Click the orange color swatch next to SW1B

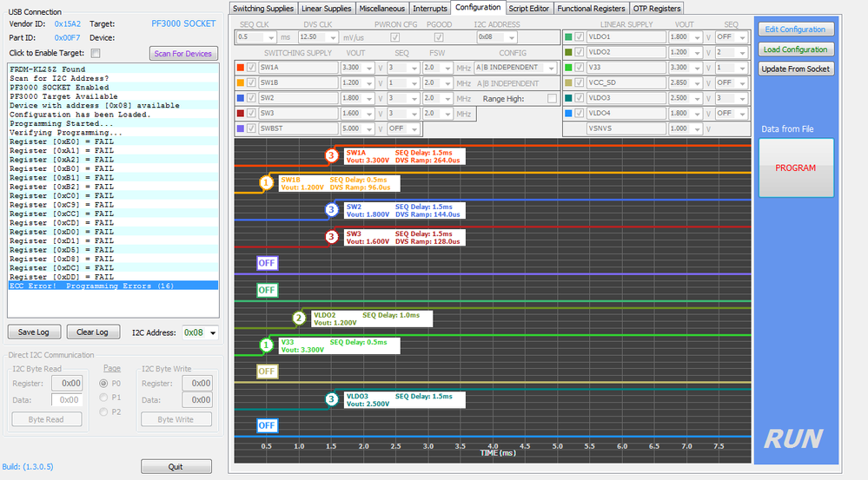pos(241,83)
